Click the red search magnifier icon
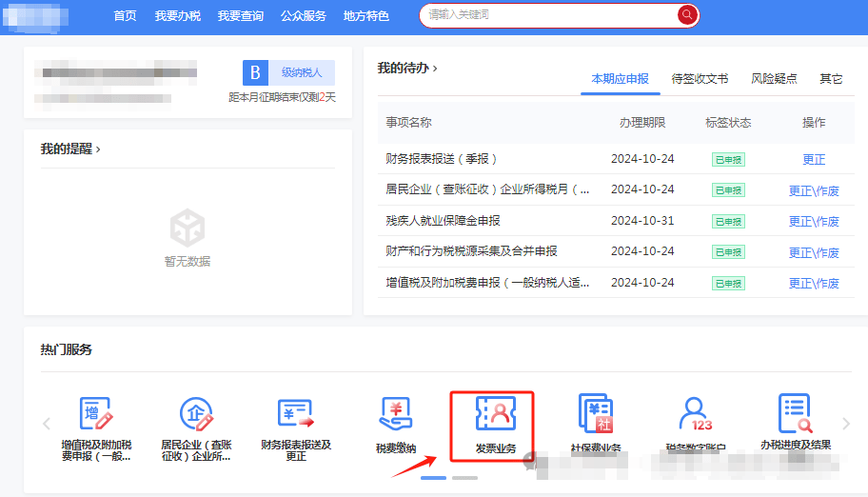 [686, 15]
